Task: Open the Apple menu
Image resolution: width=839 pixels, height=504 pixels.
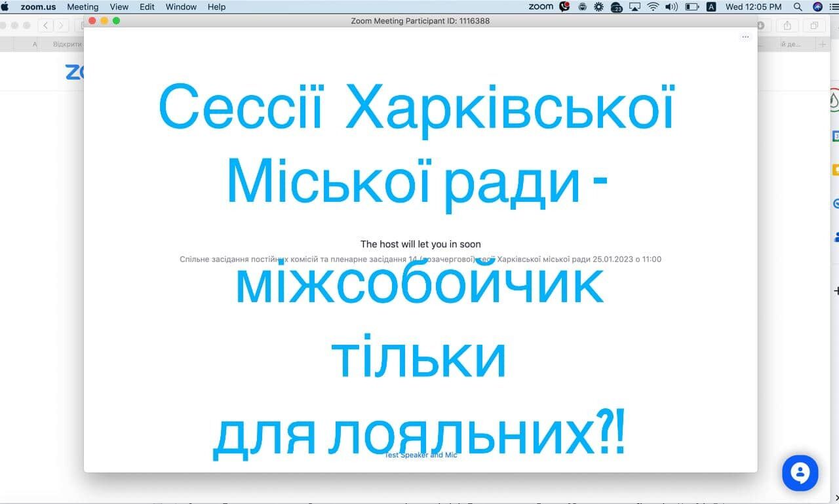Action: pos(6,7)
